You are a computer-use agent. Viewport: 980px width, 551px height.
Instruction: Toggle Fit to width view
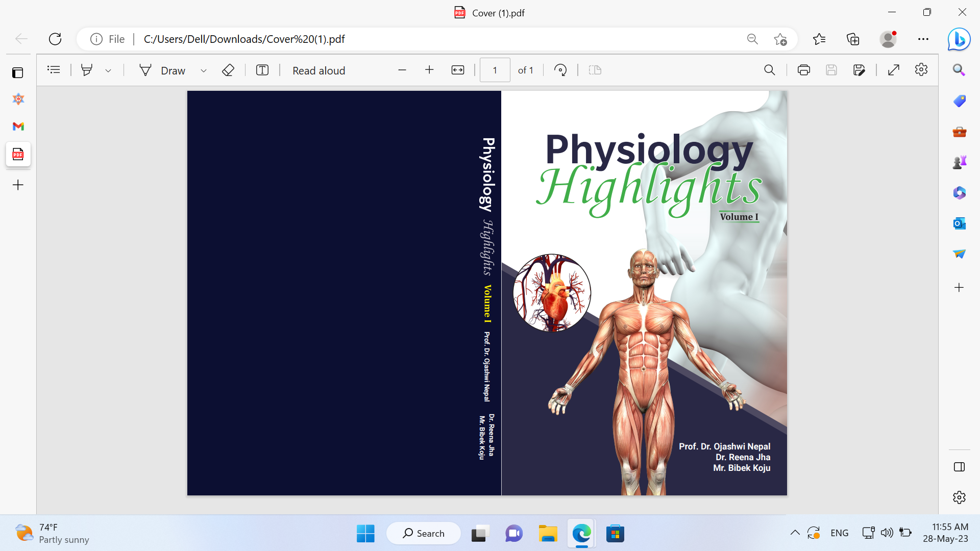[458, 70]
